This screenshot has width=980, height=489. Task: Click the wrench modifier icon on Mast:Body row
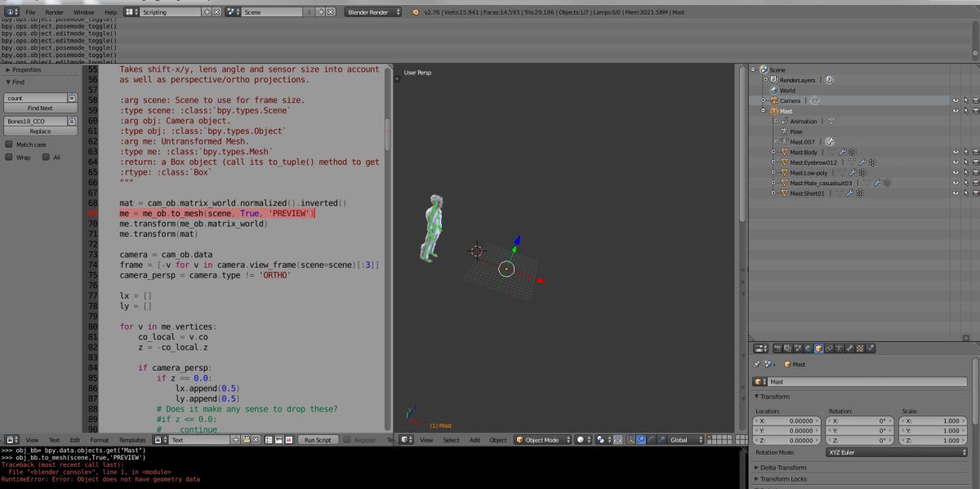[843, 152]
